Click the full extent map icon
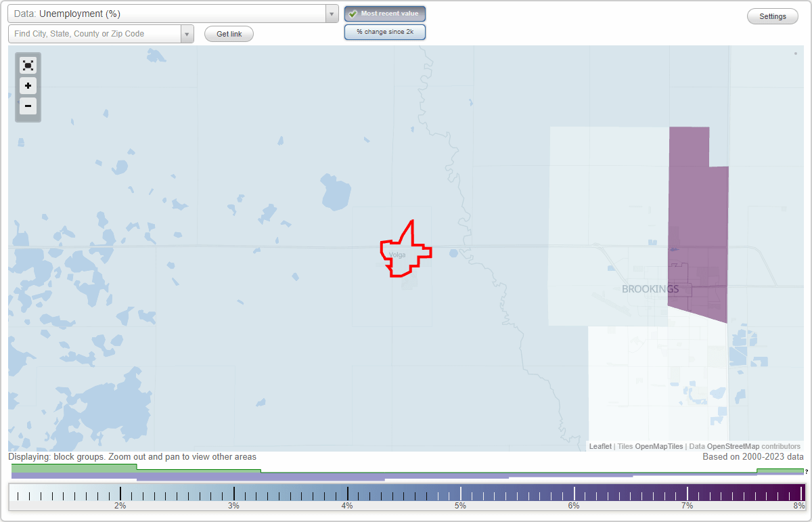The height and width of the screenshot is (522, 812). tap(28, 65)
